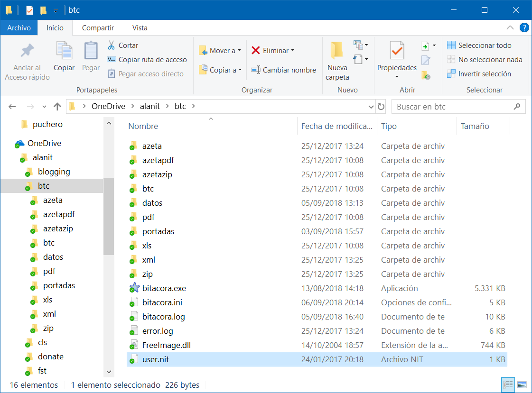The height and width of the screenshot is (393, 532).
Task: Click the Buscar en btc search field
Action: tap(453, 107)
